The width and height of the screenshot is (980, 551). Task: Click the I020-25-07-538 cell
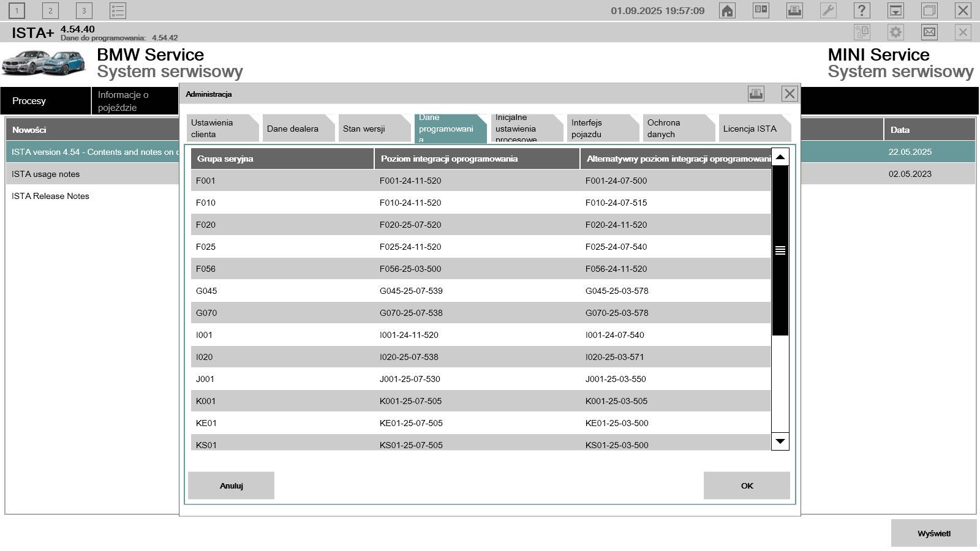click(x=409, y=357)
